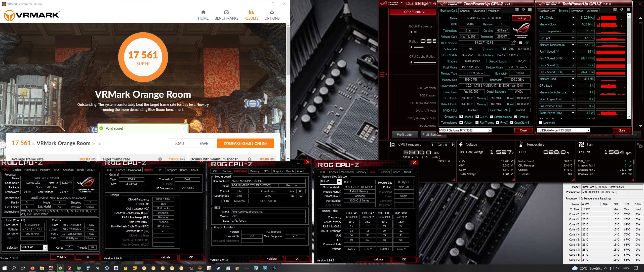Open SPD tab in CPU-Z Memory window
Screen dimensions: 644x272
(x=160, y=170)
